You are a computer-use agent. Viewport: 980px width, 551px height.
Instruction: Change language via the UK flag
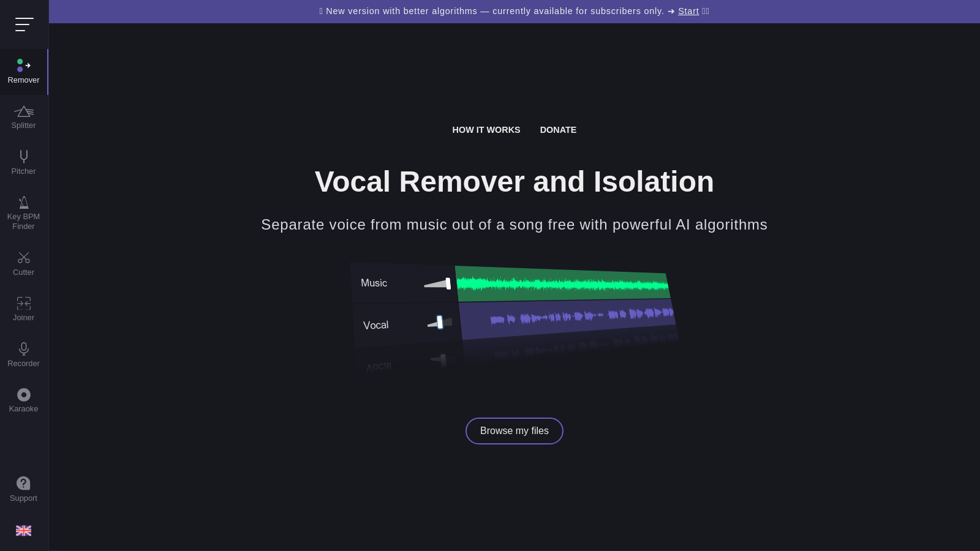pos(23,530)
